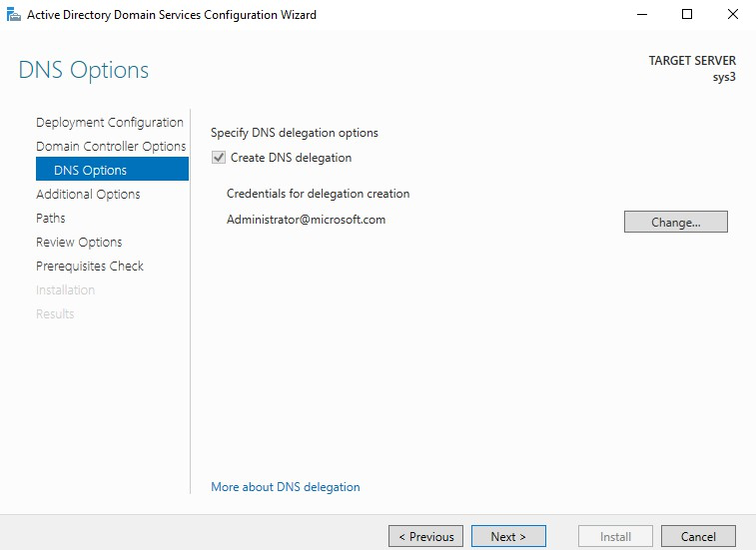Close the wizard window

pos(733,14)
